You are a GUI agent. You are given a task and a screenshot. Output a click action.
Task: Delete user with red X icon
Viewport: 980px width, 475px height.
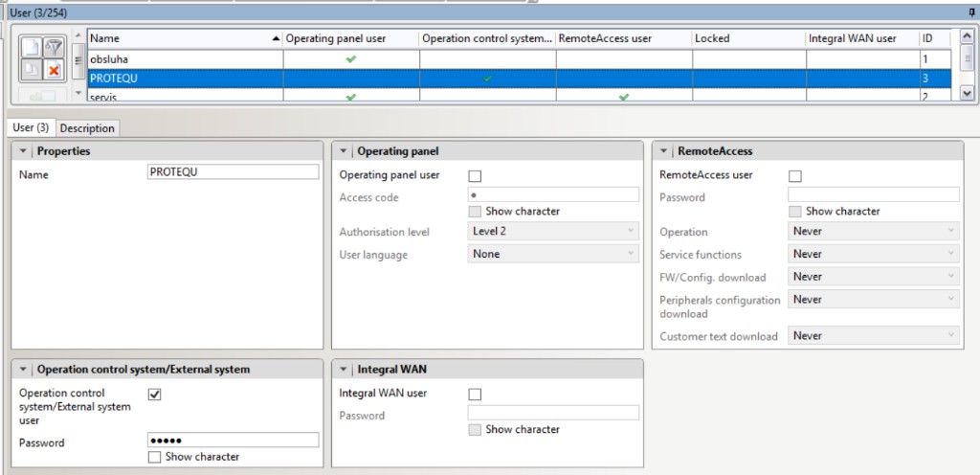[55, 70]
